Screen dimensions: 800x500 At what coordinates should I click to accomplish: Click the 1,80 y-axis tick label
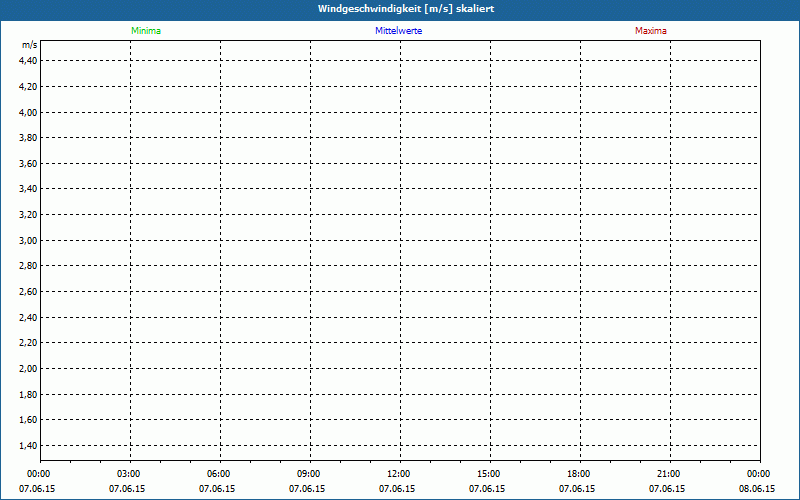pos(29,394)
